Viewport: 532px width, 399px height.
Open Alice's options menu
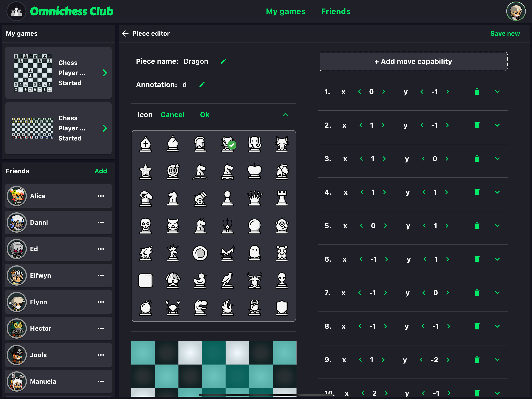(101, 196)
